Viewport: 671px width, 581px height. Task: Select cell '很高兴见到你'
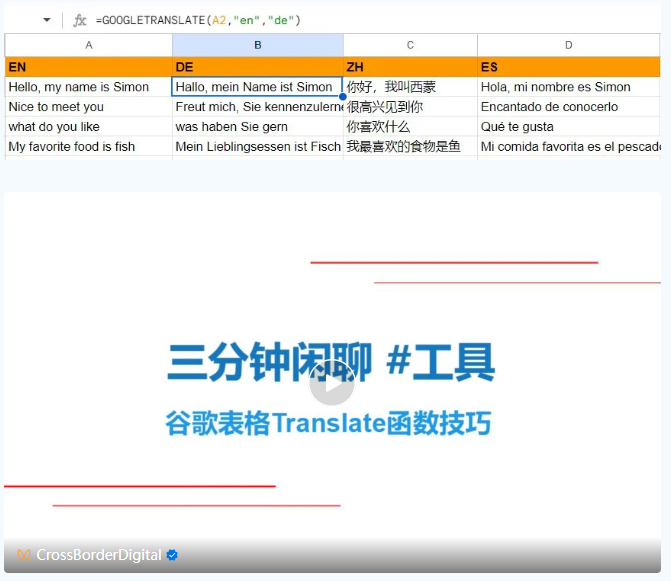410,107
